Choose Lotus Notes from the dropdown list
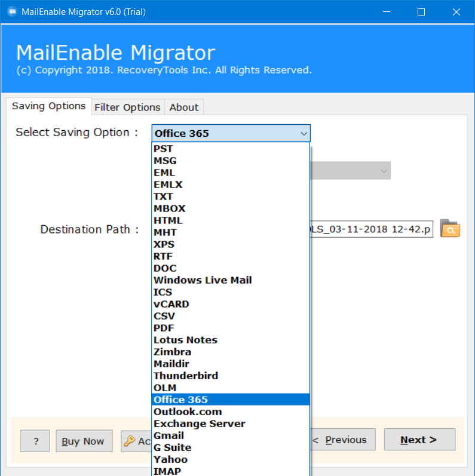 pyautogui.click(x=185, y=340)
